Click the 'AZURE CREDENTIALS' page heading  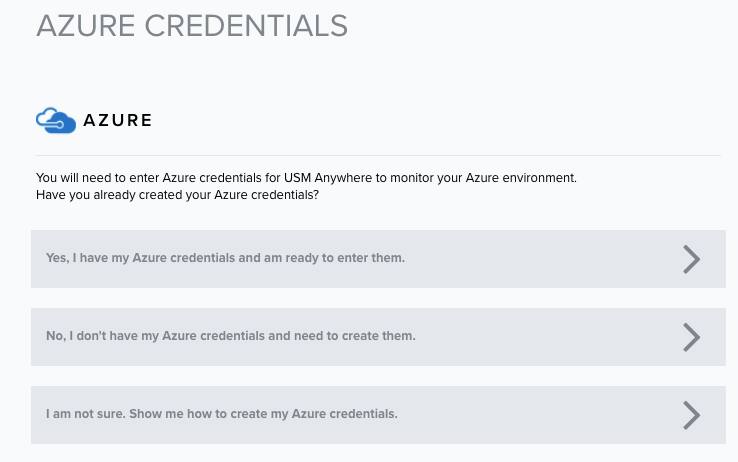pyautogui.click(x=192, y=25)
